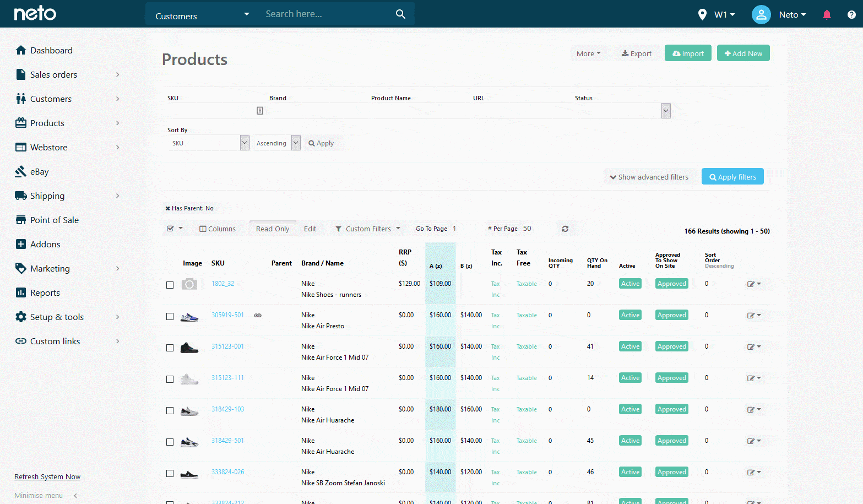Click the Go To Page number field
863x504 pixels.
point(463,229)
